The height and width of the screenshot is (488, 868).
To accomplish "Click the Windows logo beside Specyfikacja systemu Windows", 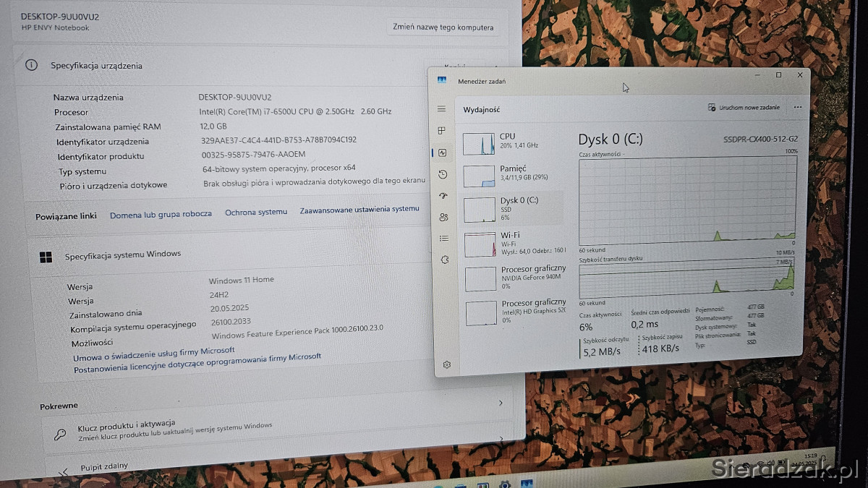I will [46, 257].
